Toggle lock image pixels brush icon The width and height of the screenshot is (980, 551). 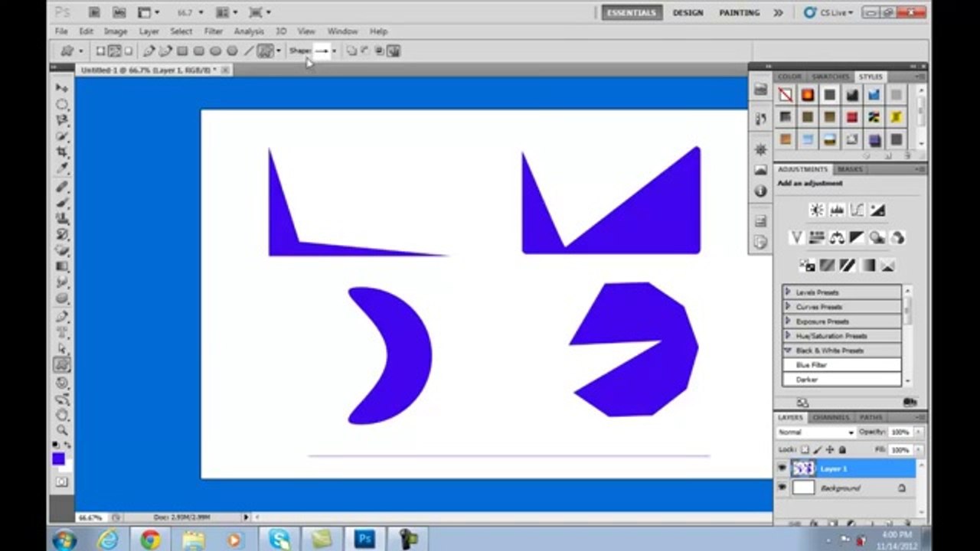pyautogui.click(x=818, y=450)
